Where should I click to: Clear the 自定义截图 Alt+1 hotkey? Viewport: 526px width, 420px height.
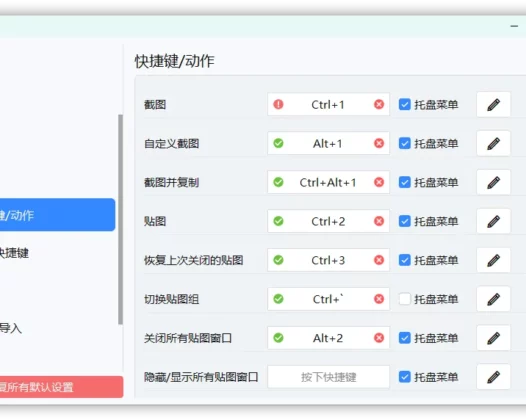coord(379,143)
